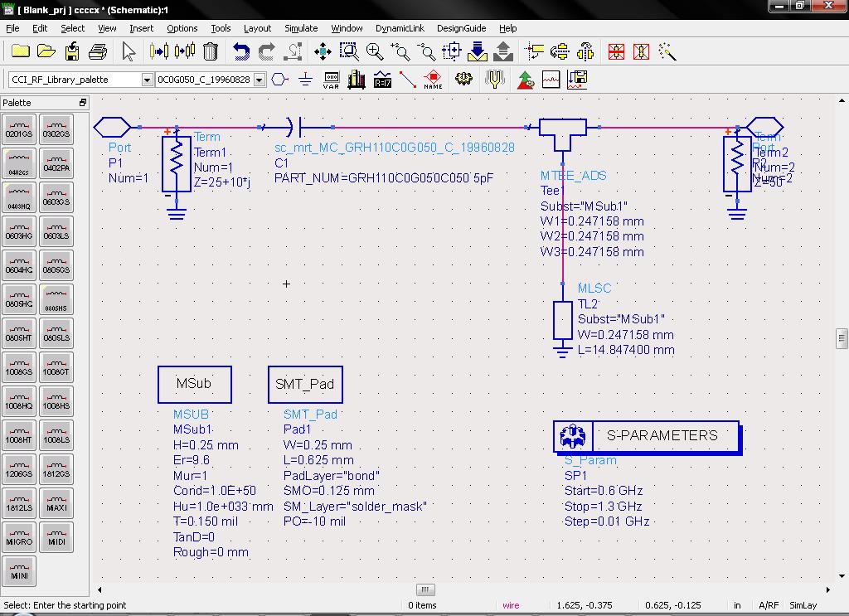Undo the last action
Viewport: 849px width, 616px height.
[x=241, y=51]
